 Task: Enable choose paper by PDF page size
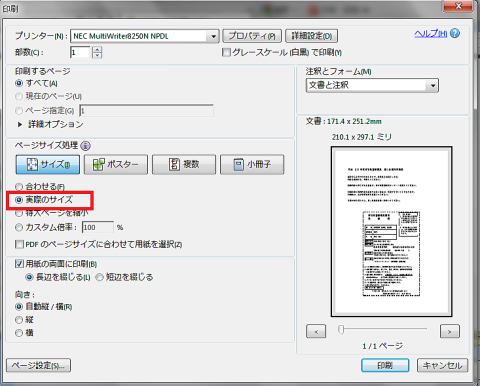pos(19,244)
